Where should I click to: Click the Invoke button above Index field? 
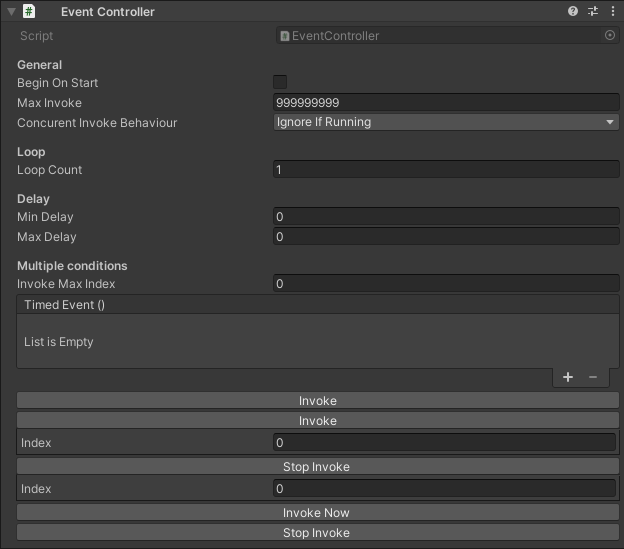(318, 421)
